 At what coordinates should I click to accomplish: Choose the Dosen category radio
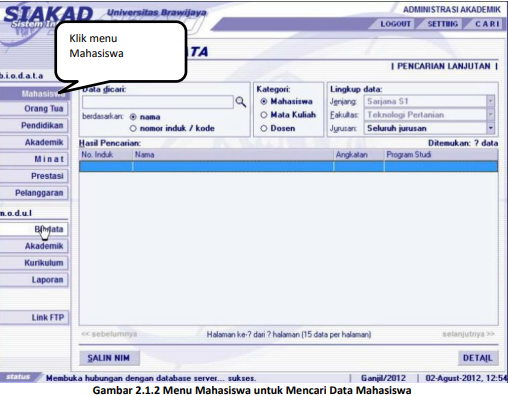[264, 128]
